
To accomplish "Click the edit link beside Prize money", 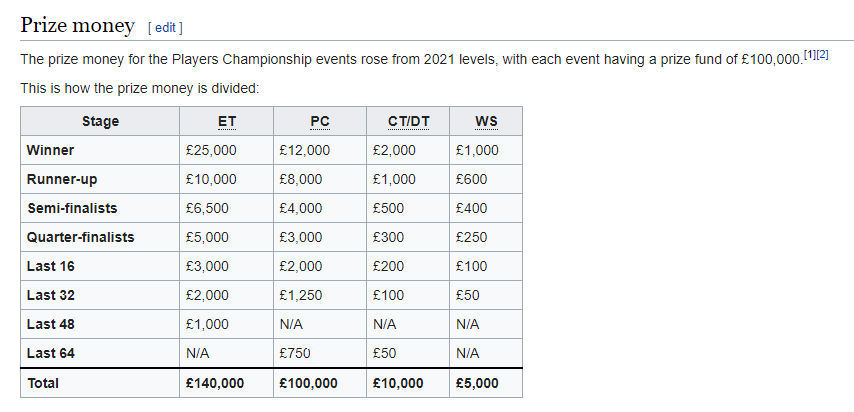I will click(166, 28).
